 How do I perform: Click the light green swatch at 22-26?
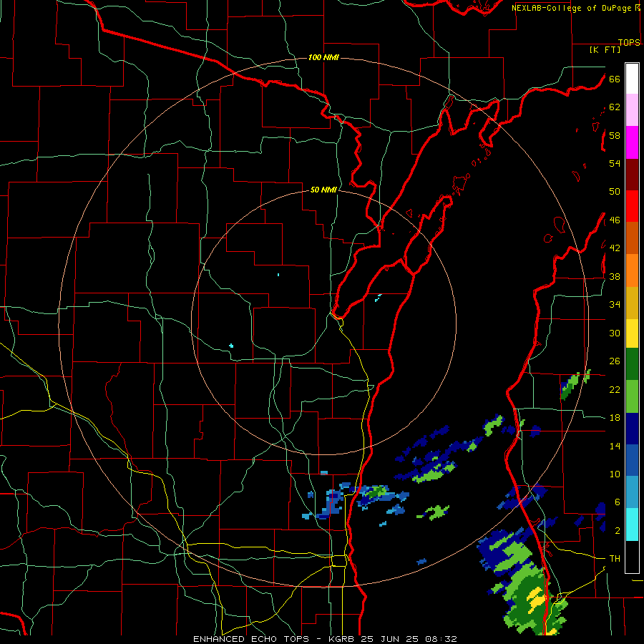coord(632,396)
